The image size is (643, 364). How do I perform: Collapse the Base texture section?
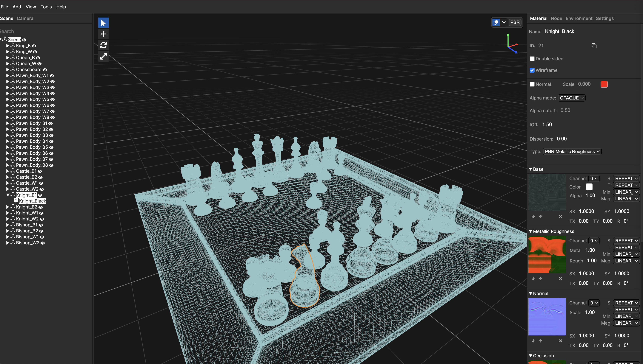point(530,169)
